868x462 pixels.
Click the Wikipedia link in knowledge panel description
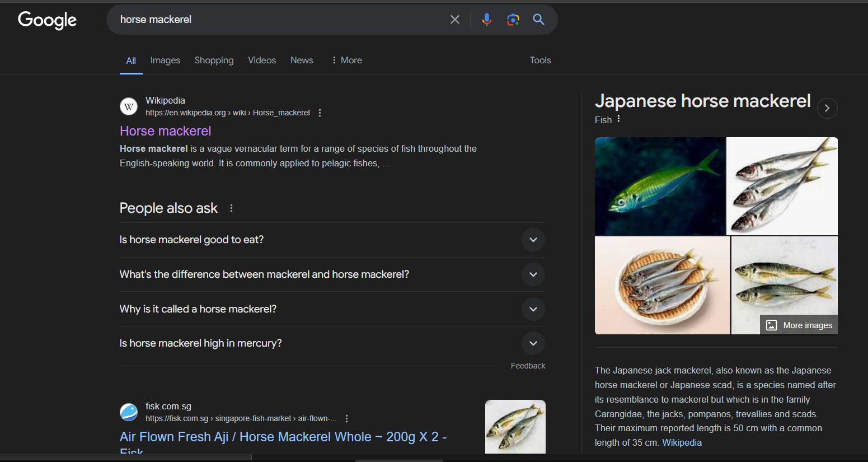(x=682, y=442)
